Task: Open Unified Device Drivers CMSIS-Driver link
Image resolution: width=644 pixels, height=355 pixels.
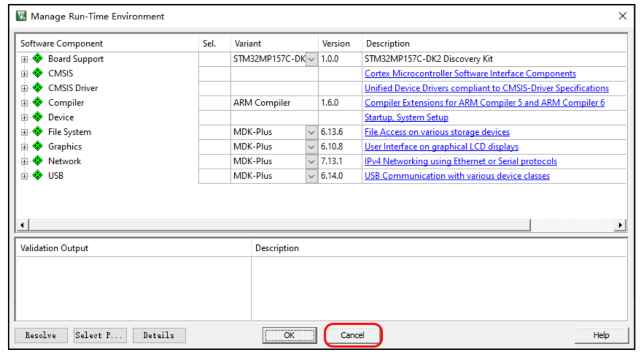Action: [x=487, y=88]
